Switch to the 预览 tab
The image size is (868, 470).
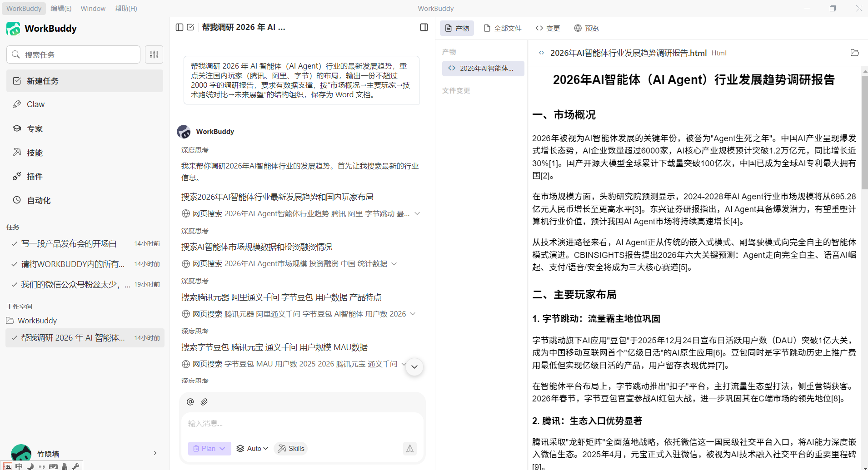click(586, 28)
